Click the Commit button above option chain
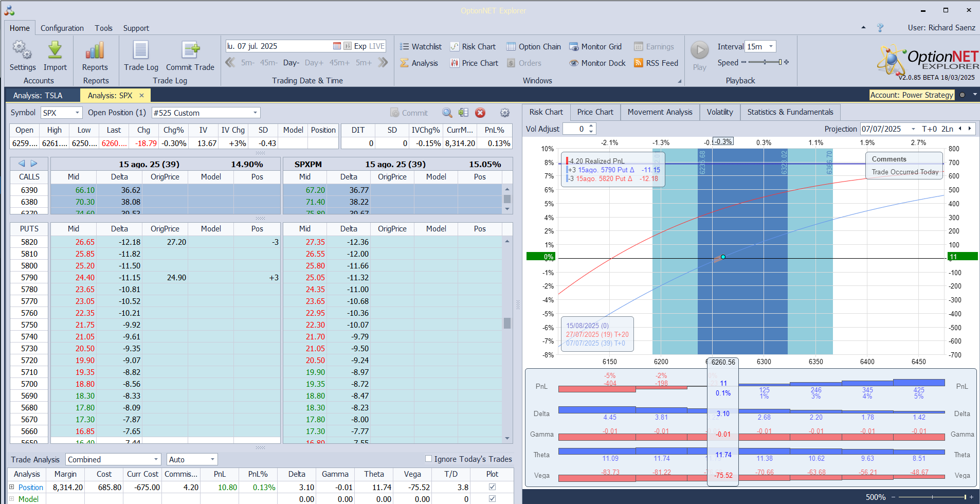The height and width of the screenshot is (504, 980). (409, 113)
